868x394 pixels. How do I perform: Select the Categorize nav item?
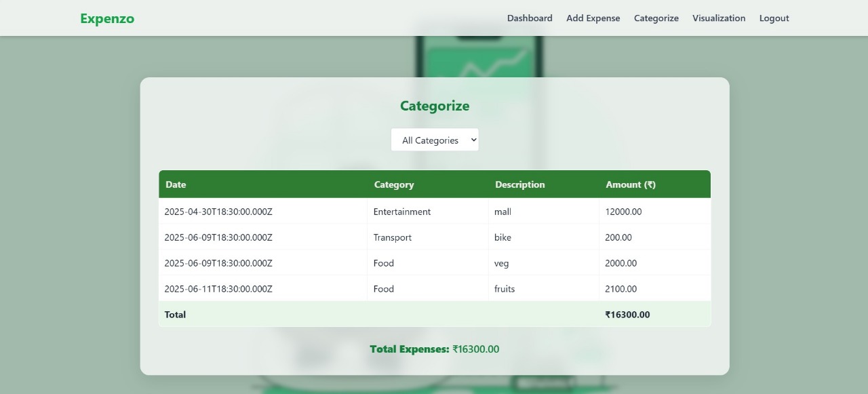(x=656, y=18)
